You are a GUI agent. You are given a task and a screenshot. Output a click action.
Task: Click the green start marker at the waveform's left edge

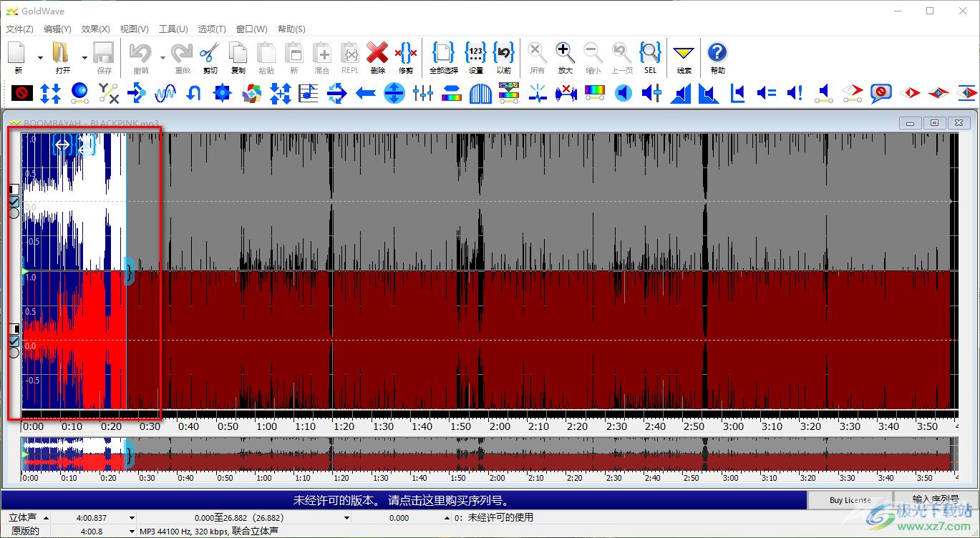coord(25,272)
